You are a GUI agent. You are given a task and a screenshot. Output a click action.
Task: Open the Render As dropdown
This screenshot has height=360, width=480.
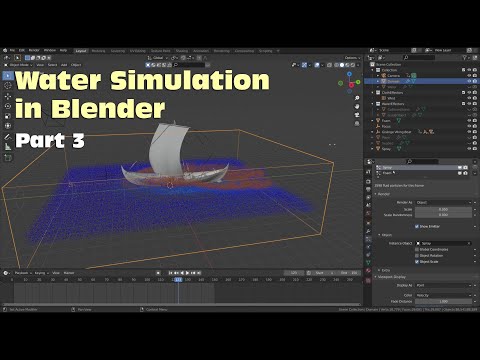[x=444, y=202]
